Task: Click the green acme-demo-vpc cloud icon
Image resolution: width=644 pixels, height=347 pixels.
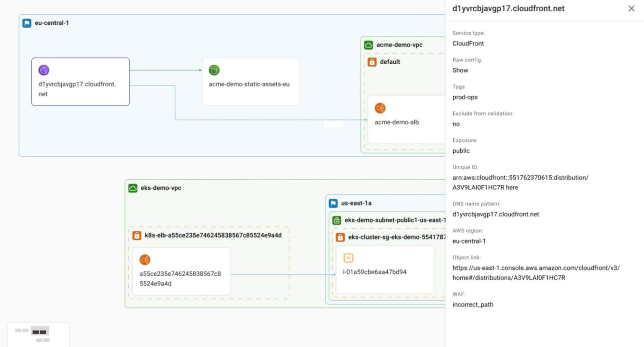Action: tap(369, 45)
